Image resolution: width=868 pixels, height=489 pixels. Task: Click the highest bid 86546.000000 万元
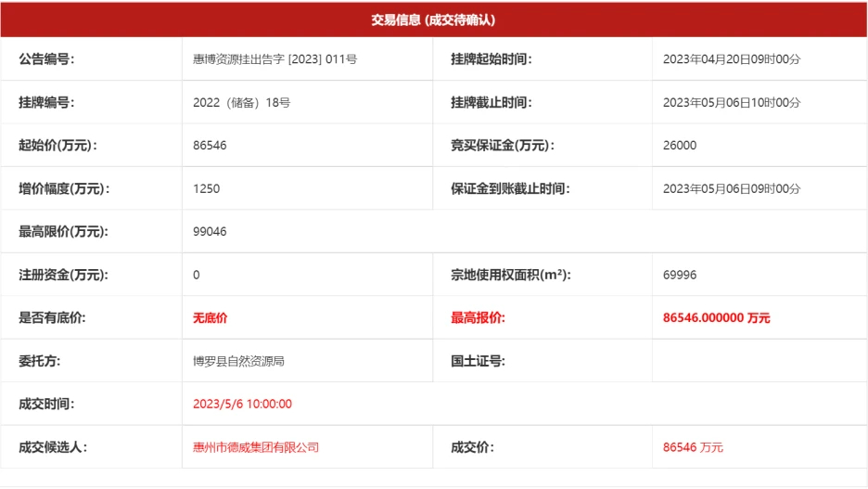point(716,318)
